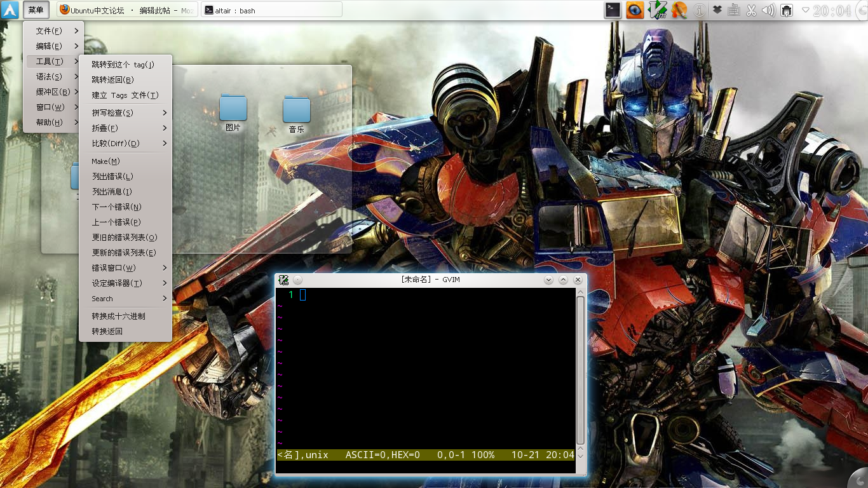Launch GVim from the panel shortcut
This screenshot has height=488, width=868.
(657, 10)
